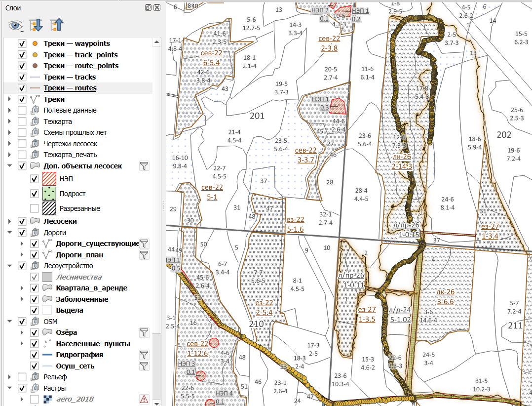Image resolution: width=532 pixels, height=406 pixels.
Task: Click the Разрезанные black hatched swatch
Action: point(49,208)
